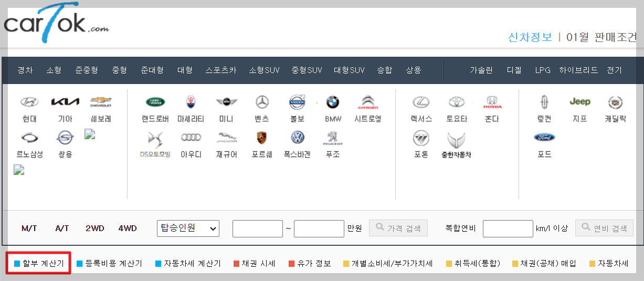The image size is (644, 281).
Task: Filter by 준중형 vehicle class
Action: click(87, 70)
